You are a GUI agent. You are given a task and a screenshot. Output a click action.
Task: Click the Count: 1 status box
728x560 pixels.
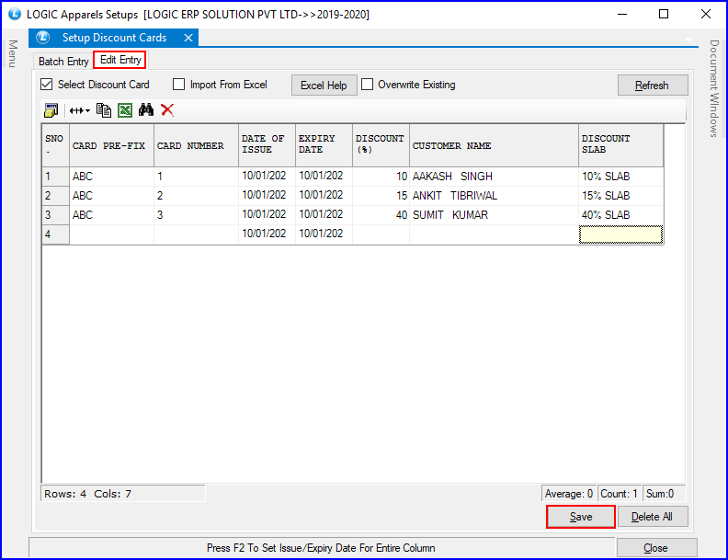click(x=619, y=494)
